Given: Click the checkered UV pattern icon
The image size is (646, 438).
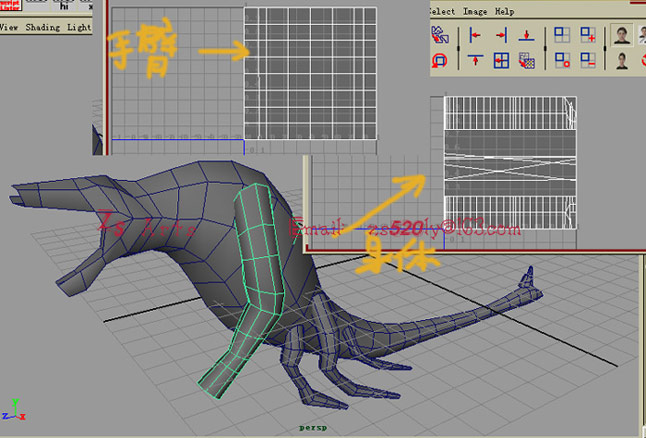Looking at the screenshot, I should [527, 60].
